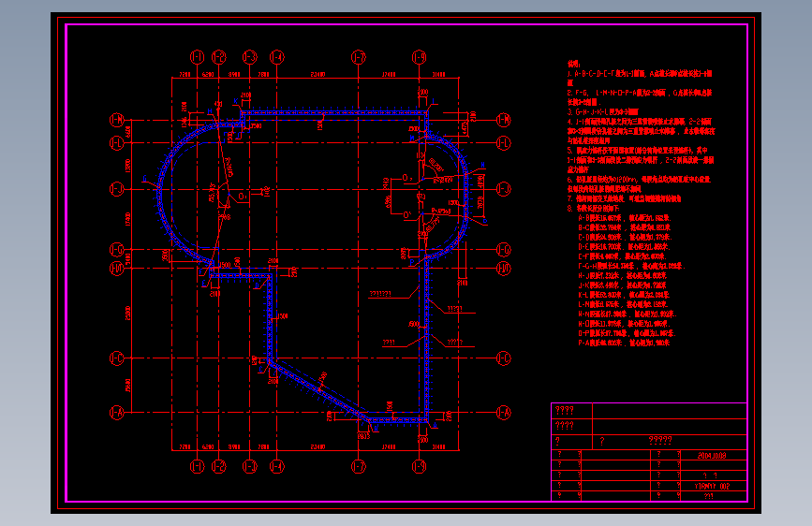Click the center point label O₂
Viewport: 812px width, 526px height.
tap(407, 178)
